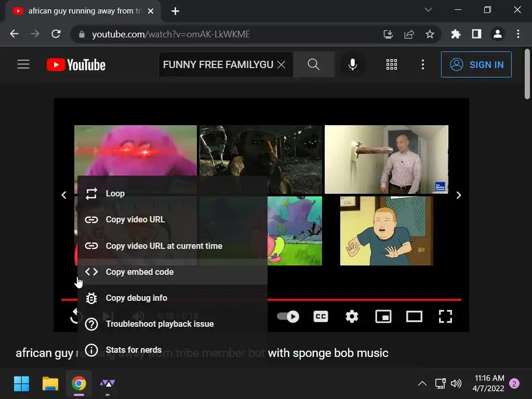
Task: Bookmark this tab with the star
Action: tap(430, 34)
